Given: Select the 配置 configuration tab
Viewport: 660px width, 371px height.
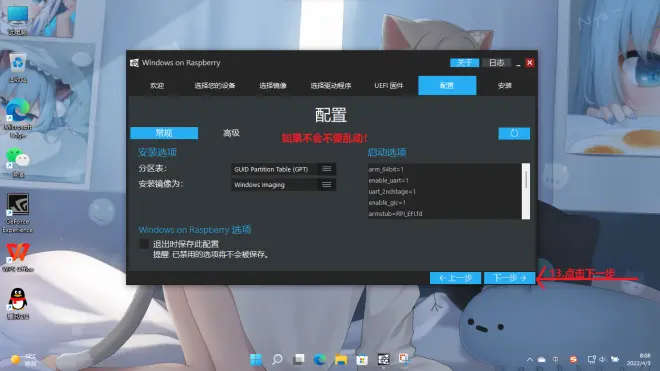Looking at the screenshot, I should tap(447, 86).
